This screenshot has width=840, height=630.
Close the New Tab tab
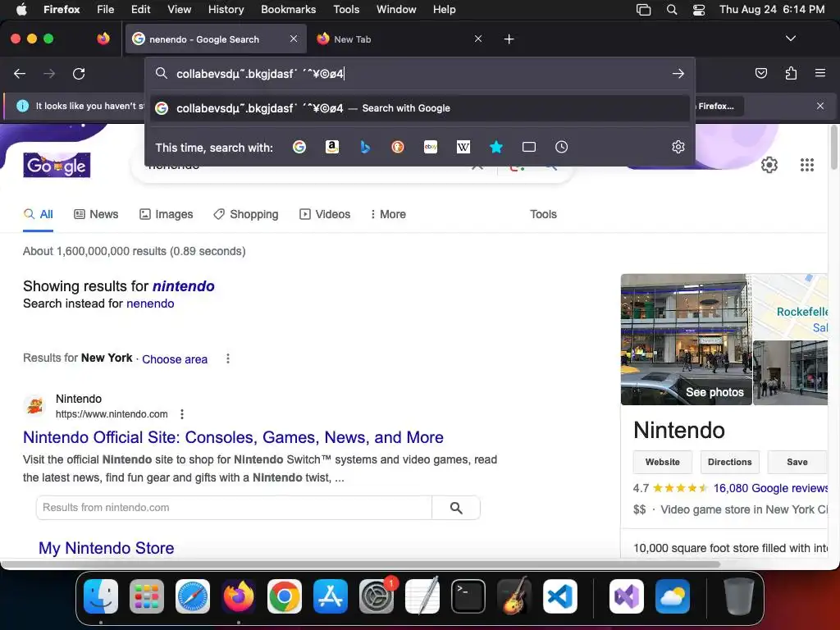(x=478, y=39)
